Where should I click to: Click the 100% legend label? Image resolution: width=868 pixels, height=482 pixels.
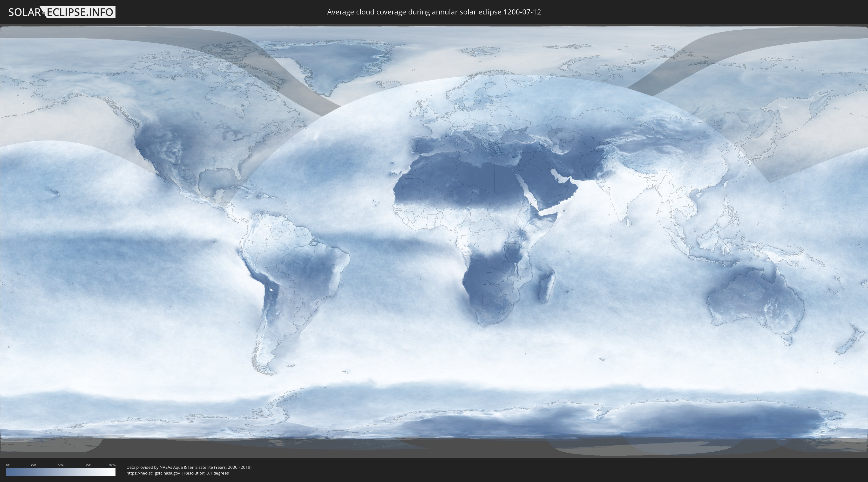(x=112, y=465)
